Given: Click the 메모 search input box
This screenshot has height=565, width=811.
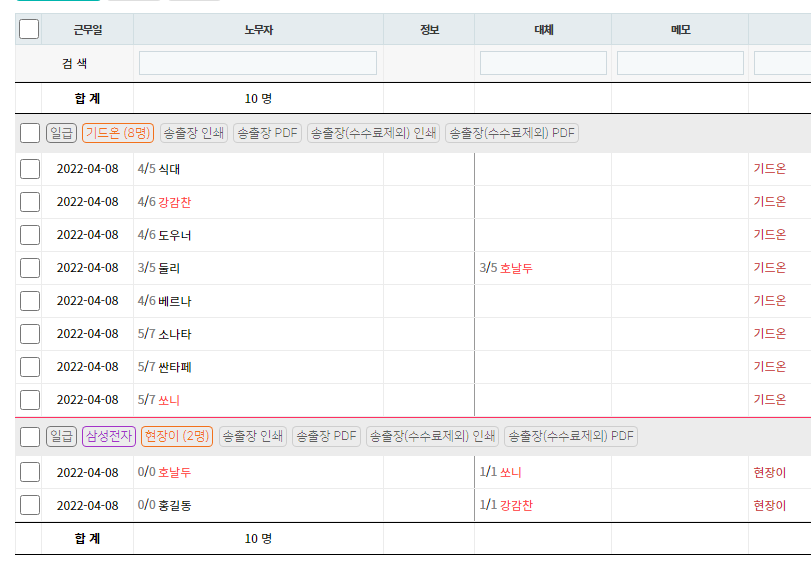Looking at the screenshot, I should pyautogui.click(x=680, y=63).
